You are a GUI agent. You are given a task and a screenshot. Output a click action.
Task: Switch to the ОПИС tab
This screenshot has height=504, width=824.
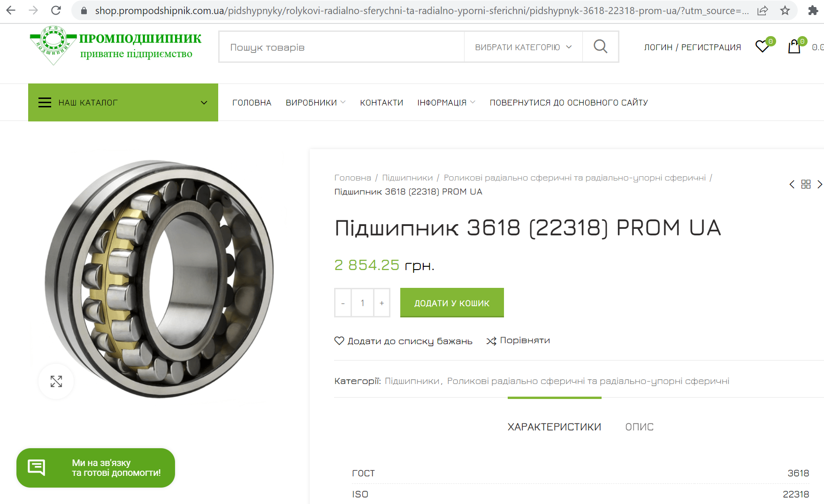coord(639,427)
